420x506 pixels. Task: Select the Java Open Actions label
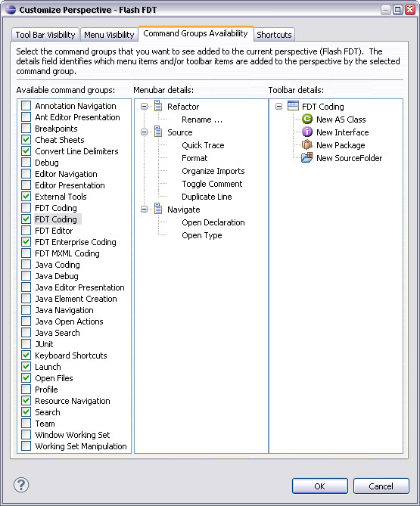pyautogui.click(x=69, y=321)
